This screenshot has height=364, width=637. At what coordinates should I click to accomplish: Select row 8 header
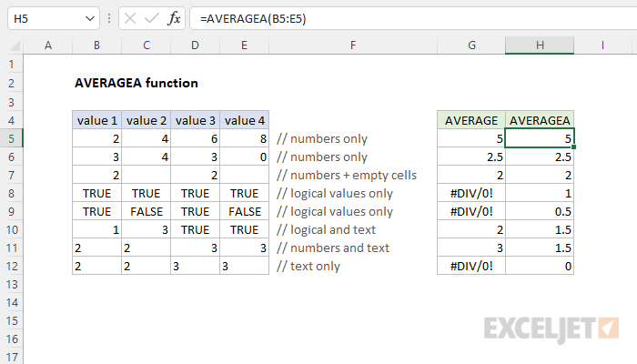(x=11, y=193)
